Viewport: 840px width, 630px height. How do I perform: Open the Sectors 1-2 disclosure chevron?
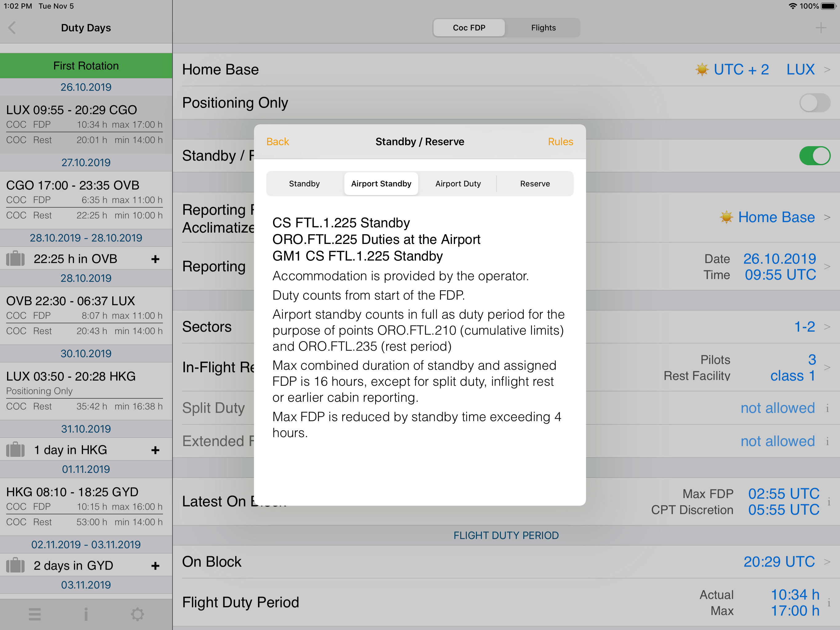click(827, 327)
